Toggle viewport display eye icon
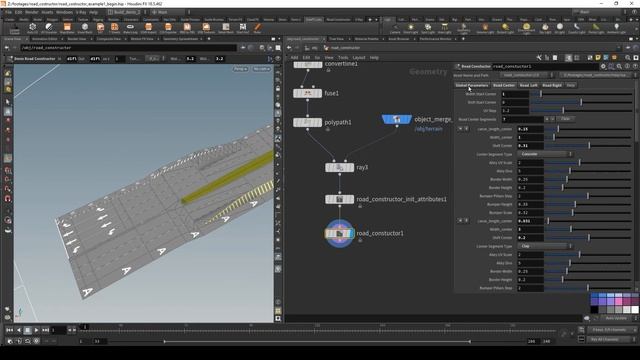 point(278,59)
